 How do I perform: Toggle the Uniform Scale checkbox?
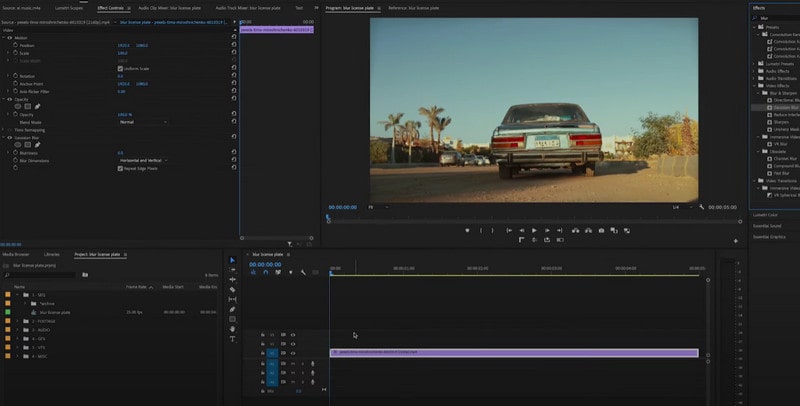pyautogui.click(x=120, y=68)
